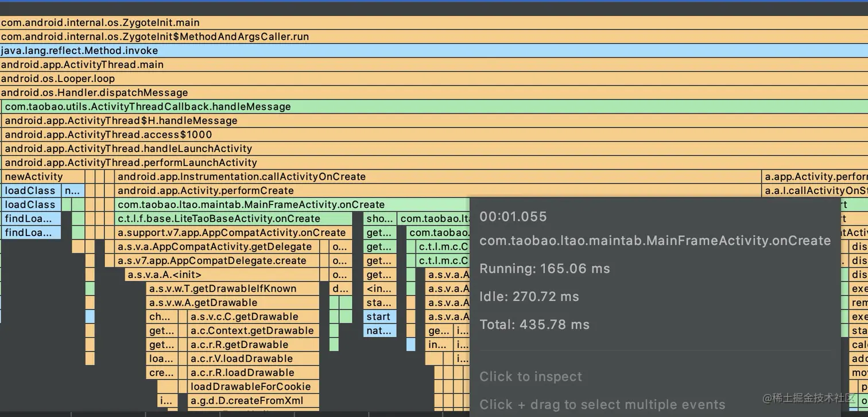Click the a.s.v.c.C.getDrawable bar
Viewport: 868px width, 417px height.
253,316
